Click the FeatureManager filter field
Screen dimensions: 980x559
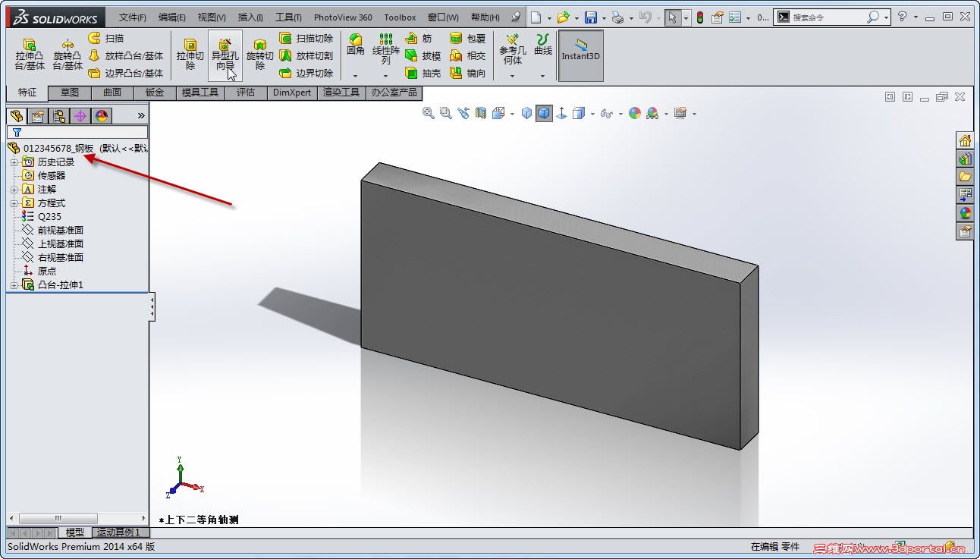click(x=77, y=132)
